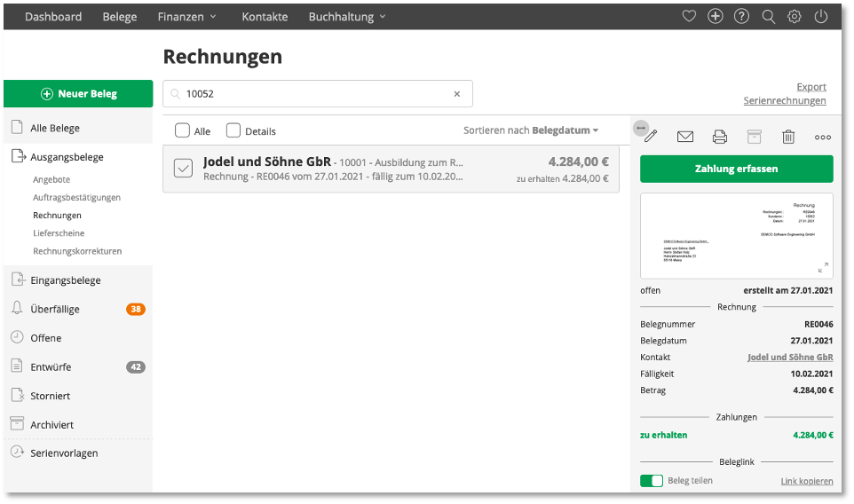Click the Eingangsbelege incoming document icon
The image size is (854, 504).
18,280
